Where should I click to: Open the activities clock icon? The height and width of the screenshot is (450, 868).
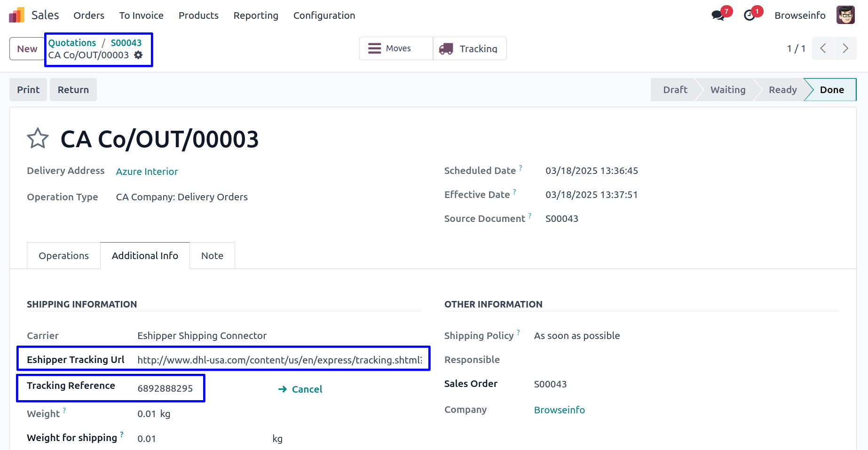[x=750, y=16]
